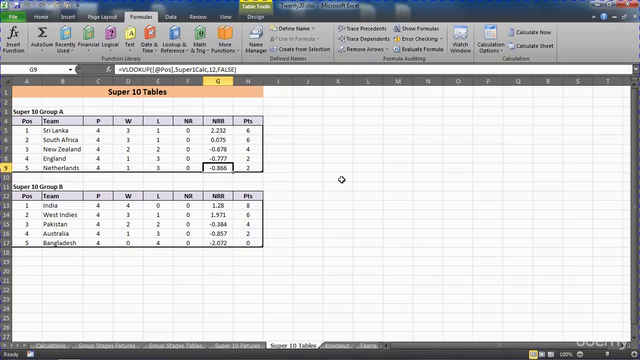Click the Name Box showing G9
This screenshot has width=640, height=360.
pyautogui.click(x=33, y=70)
